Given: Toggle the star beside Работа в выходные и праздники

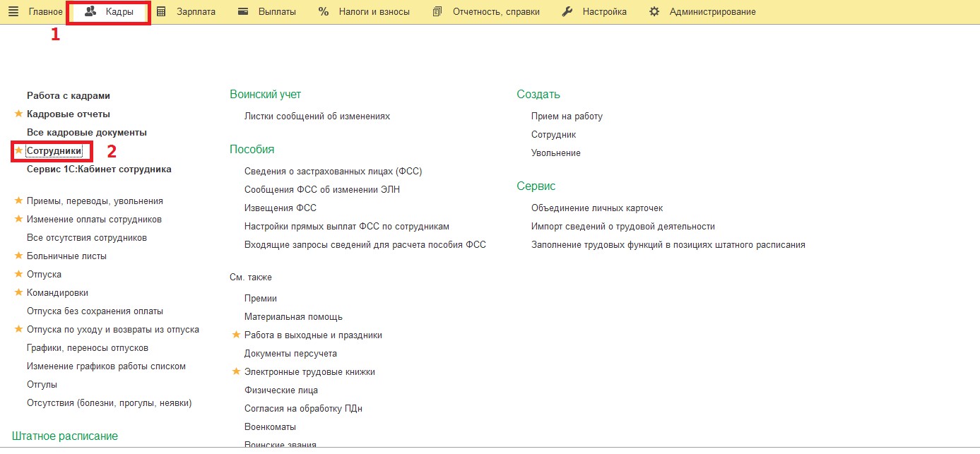Looking at the screenshot, I should pos(237,335).
